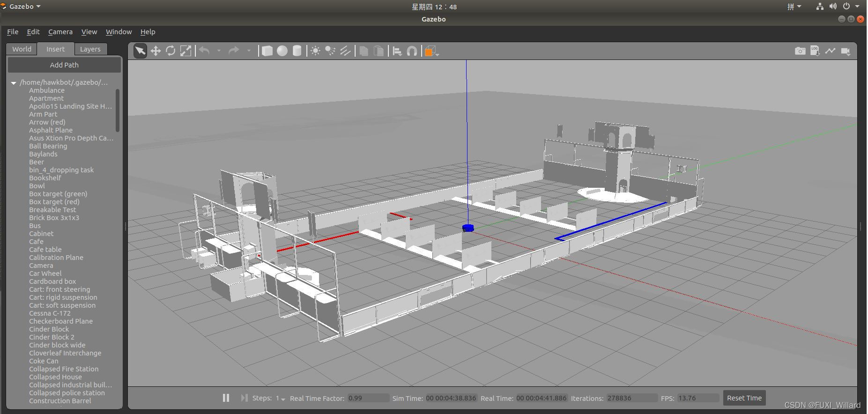This screenshot has width=868, height=414.
Task: Click the copy icon in toolbar
Action: (364, 51)
